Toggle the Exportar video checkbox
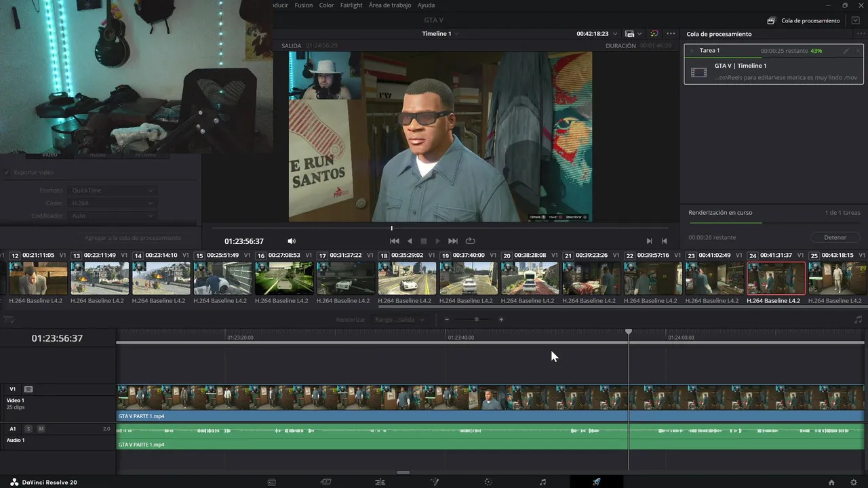Viewport: 868px width, 488px height. click(7, 172)
